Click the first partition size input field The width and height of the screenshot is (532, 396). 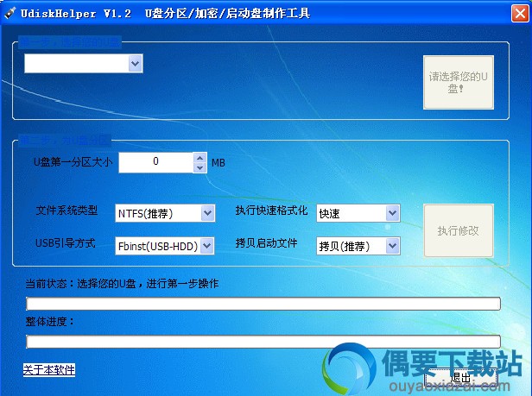tap(155, 162)
